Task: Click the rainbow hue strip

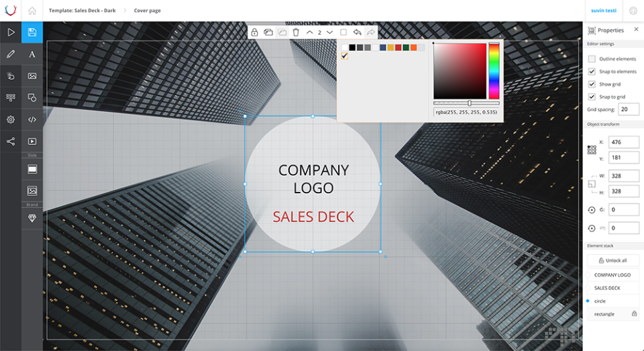Action: [x=494, y=70]
